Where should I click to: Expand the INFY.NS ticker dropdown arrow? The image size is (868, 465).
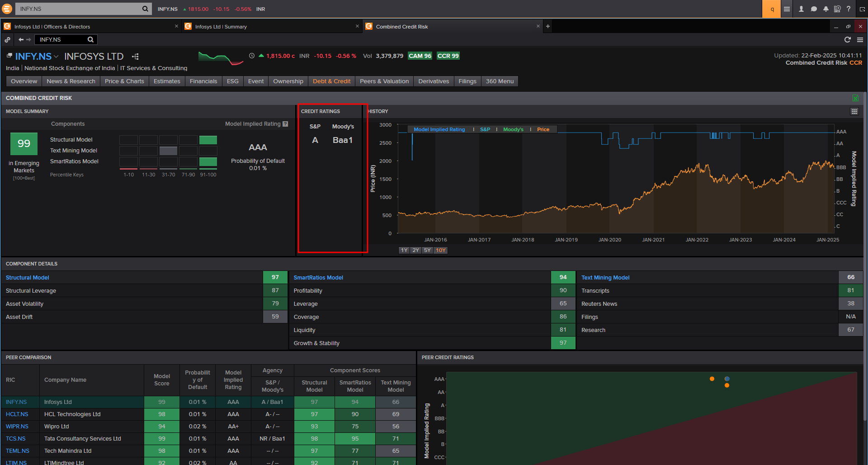pyautogui.click(x=56, y=57)
